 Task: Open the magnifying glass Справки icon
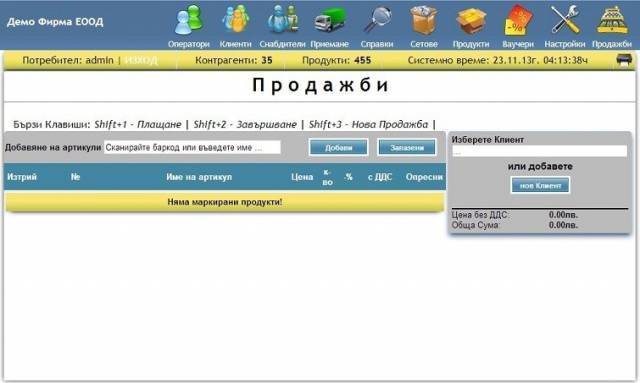click(x=377, y=20)
